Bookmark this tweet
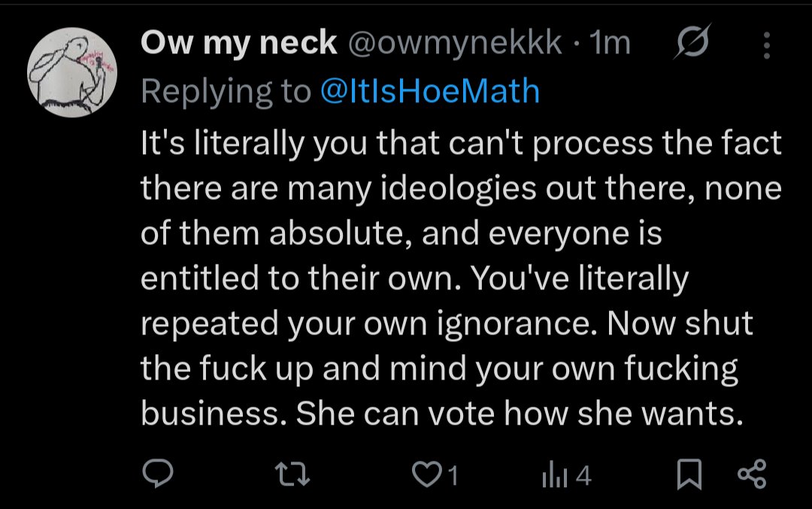Viewport: 812px width, 509px height. (689, 474)
